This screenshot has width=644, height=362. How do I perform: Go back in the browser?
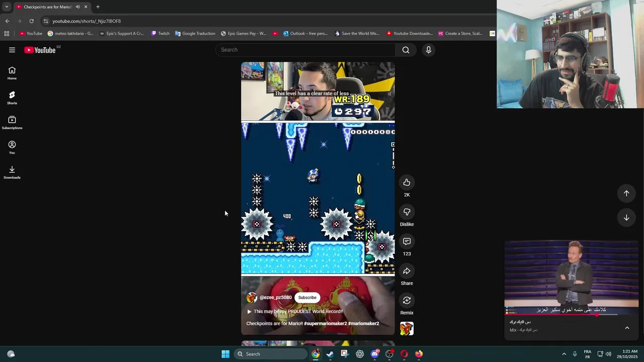click(7, 21)
